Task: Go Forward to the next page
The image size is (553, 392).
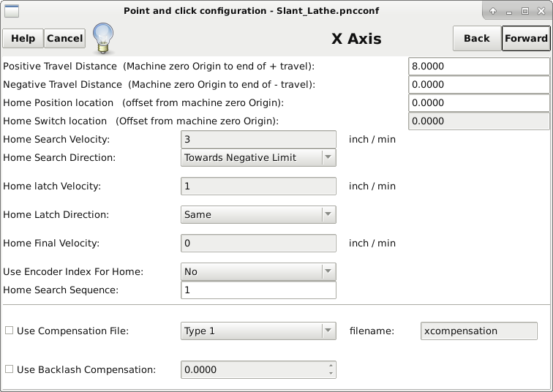Action: click(526, 39)
